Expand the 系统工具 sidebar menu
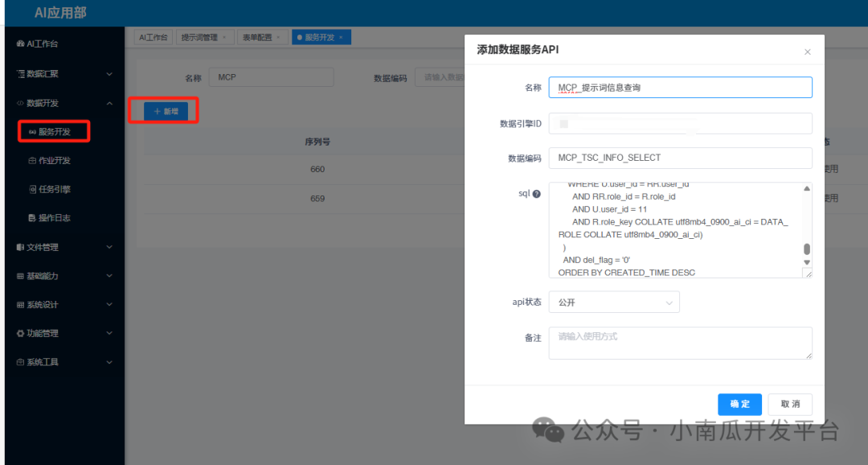The image size is (868, 465). 109,363
